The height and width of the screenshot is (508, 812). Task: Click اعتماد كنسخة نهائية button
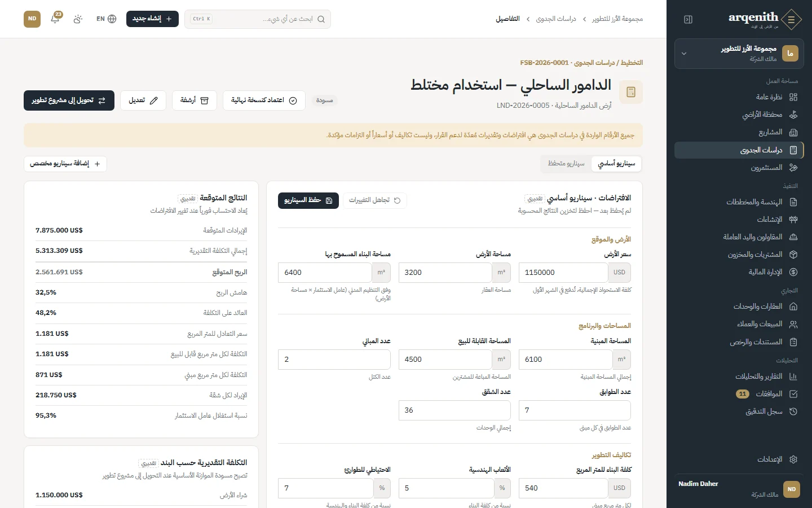tap(264, 100)
